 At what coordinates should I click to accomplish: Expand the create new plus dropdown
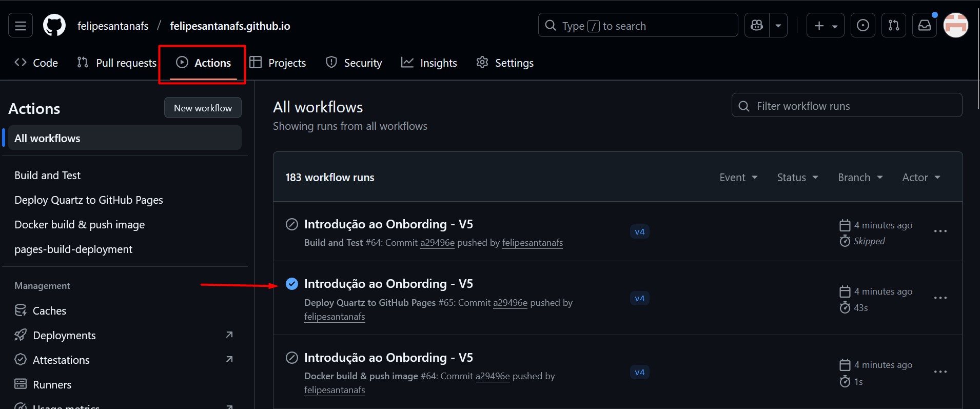[825, 26]
